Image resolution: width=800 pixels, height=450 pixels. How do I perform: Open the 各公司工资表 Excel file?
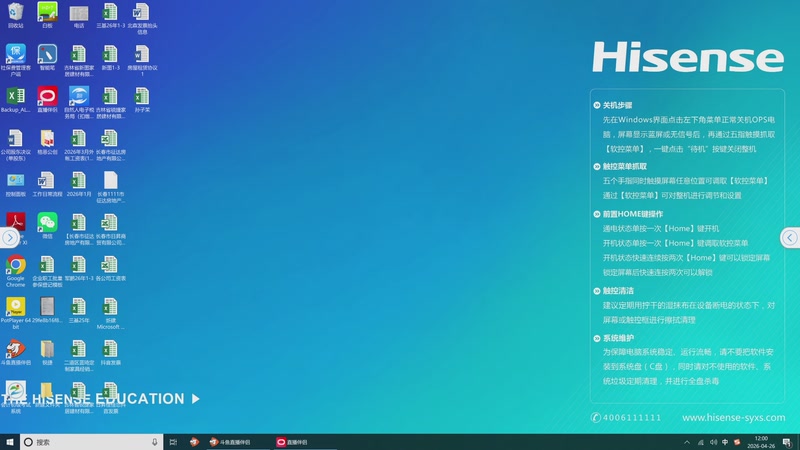[x=111, y=268]
